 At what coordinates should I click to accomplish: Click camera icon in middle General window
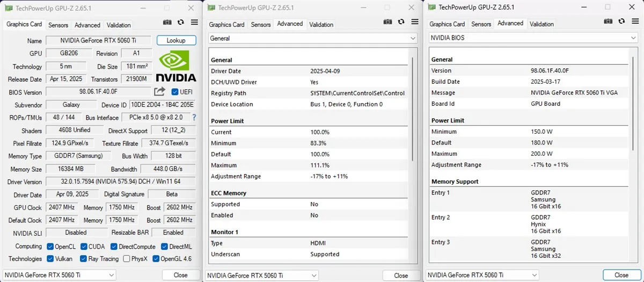tap(387, 22)
